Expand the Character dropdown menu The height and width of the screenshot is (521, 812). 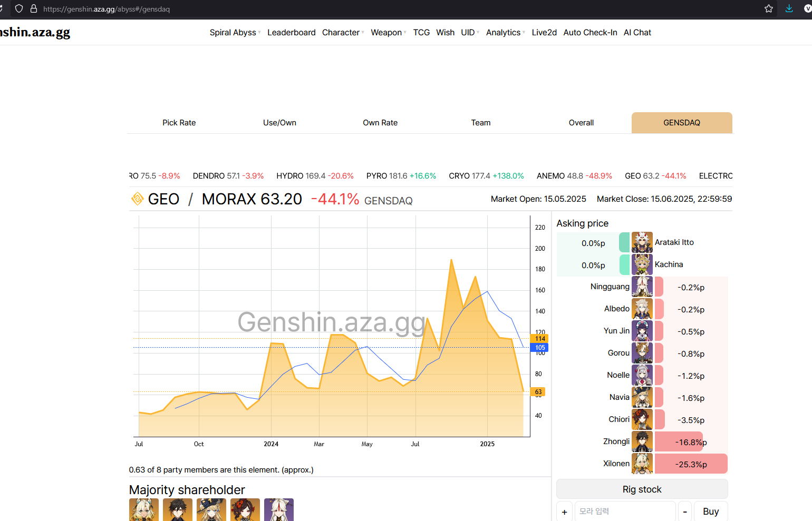pyautogui.click(x=343, y=32)
